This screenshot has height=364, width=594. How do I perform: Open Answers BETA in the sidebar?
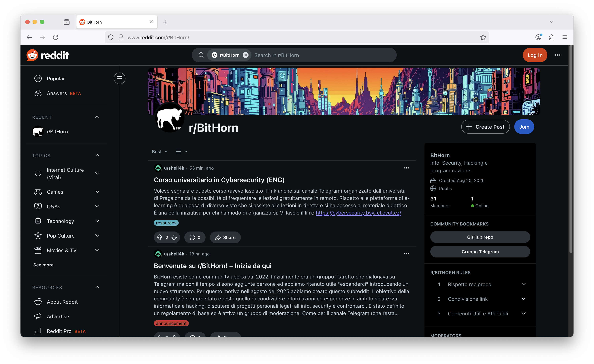(67, 93)
